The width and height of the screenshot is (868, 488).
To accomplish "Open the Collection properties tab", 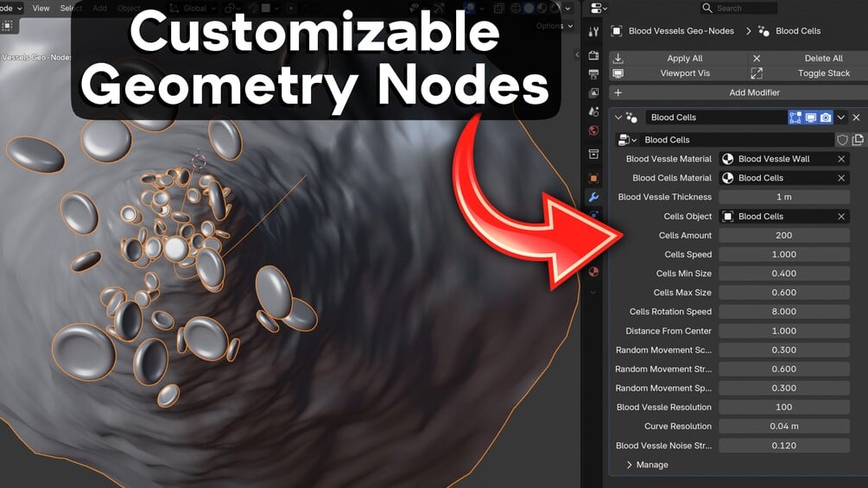I will [x=593, y=154].
